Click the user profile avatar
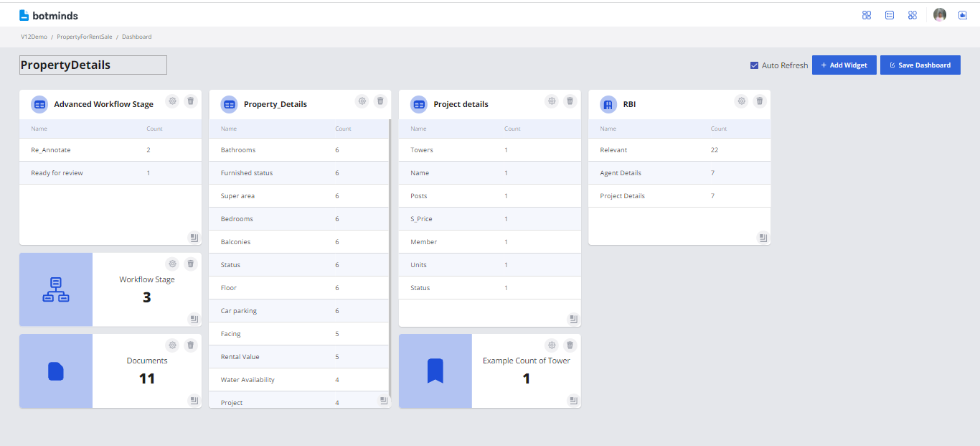 click(940, 14)
